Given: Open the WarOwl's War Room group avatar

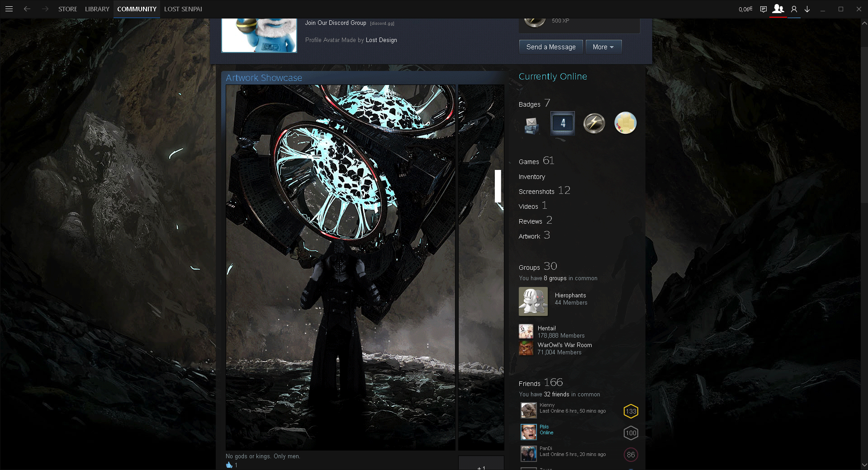Looking at the screenshot, I should [x=526, y=348].
